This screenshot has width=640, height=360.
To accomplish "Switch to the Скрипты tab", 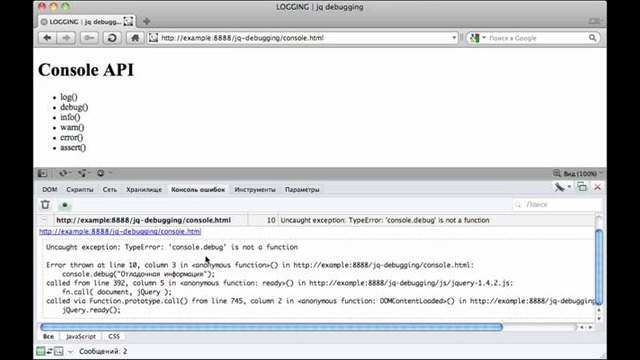I will pos(80,190).
